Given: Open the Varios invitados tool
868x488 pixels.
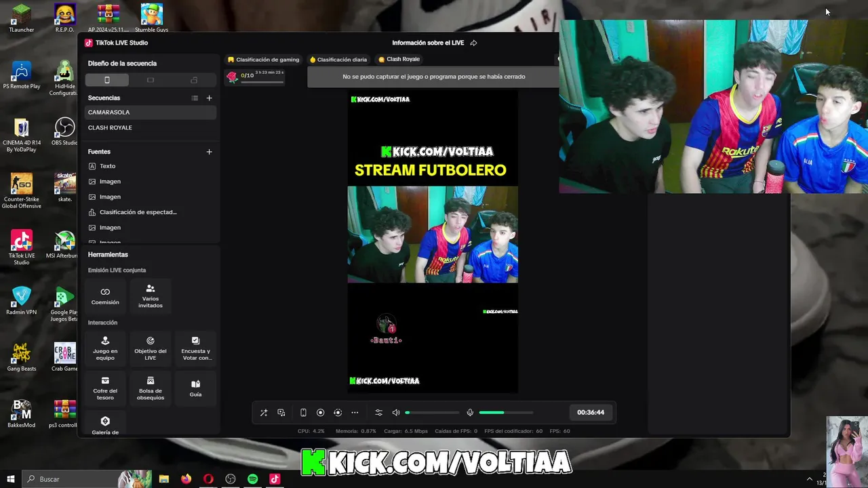Looking at the screenshot, I should pyautogui.click(x=151, y=296).
